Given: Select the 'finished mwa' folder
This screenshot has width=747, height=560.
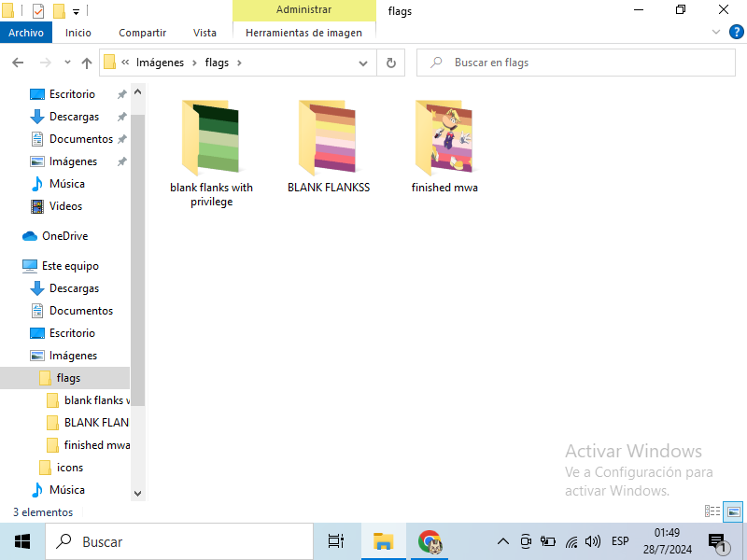Looking at the screenshot, I should coord(444,147).
